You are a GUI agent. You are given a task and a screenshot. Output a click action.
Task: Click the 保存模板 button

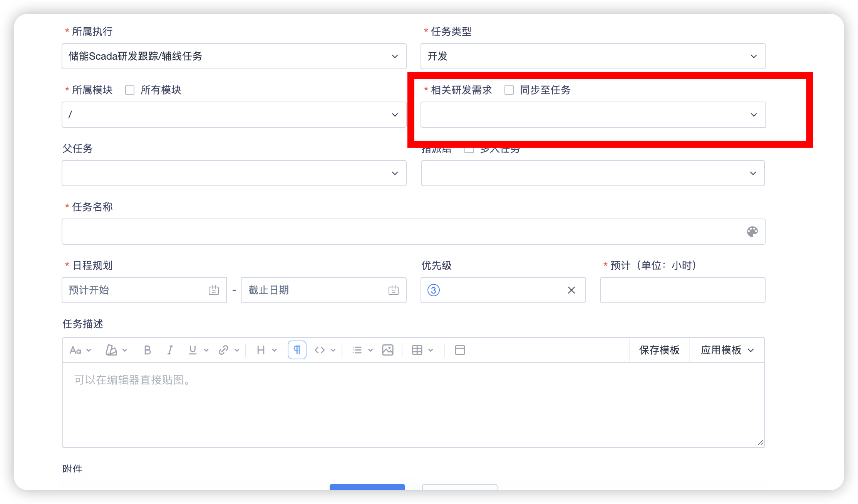click(659, 350)
